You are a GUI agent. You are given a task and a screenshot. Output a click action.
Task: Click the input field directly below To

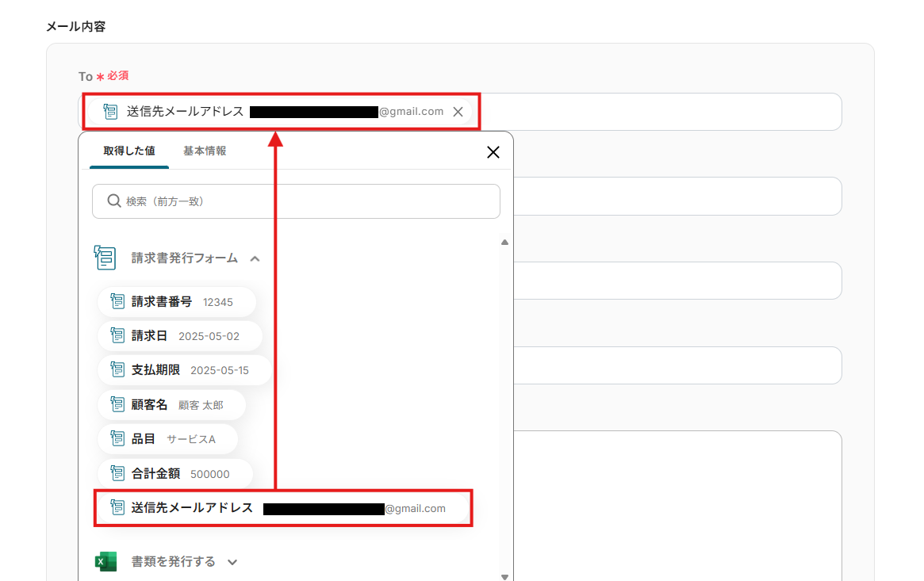(x=677, y=196)
